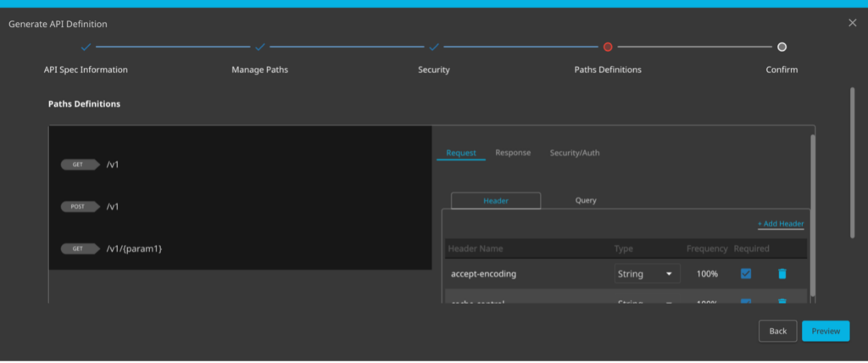The width and height of the screenshot is (868, 363).
Task: Select the Query sub-tab
Action: [x=586, y=201]
